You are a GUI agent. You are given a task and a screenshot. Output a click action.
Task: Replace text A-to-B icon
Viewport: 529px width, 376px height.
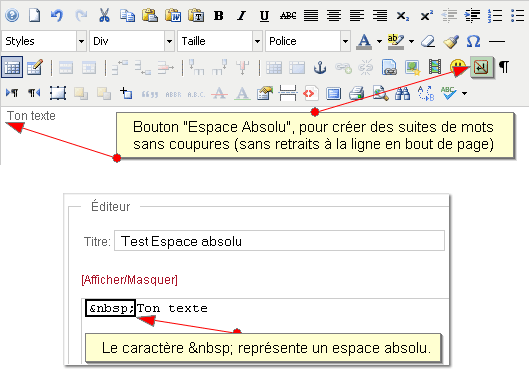pyautogui.click(x=425, y=93)
